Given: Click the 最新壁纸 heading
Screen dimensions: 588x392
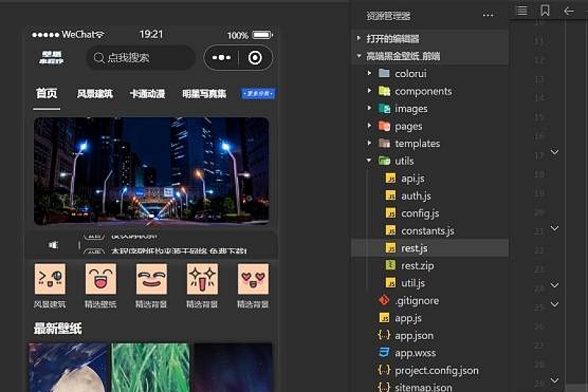Looking at the screenshot, I should [57, 328].
